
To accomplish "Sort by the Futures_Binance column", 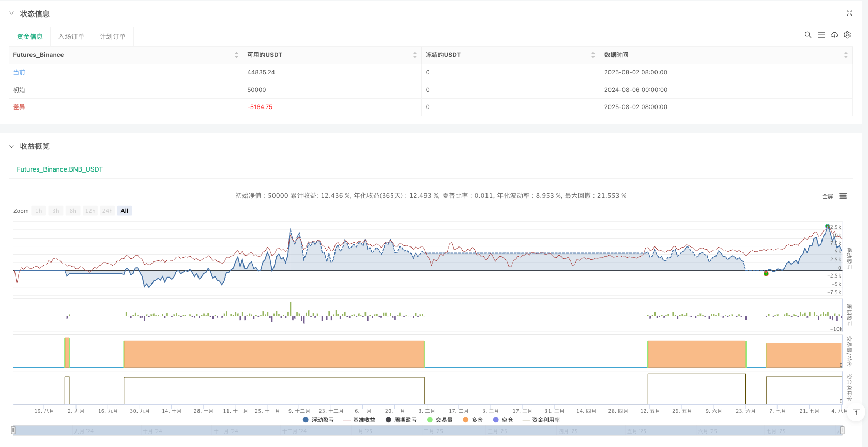I will click(x=236, y=55).
